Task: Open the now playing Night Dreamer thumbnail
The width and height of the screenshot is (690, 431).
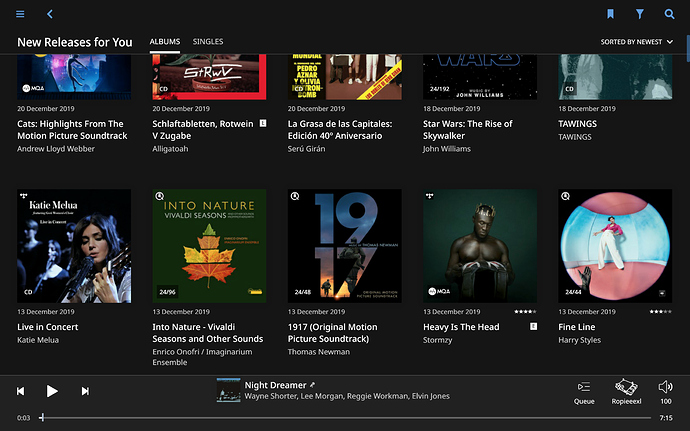Action: [x=228, y=390]
